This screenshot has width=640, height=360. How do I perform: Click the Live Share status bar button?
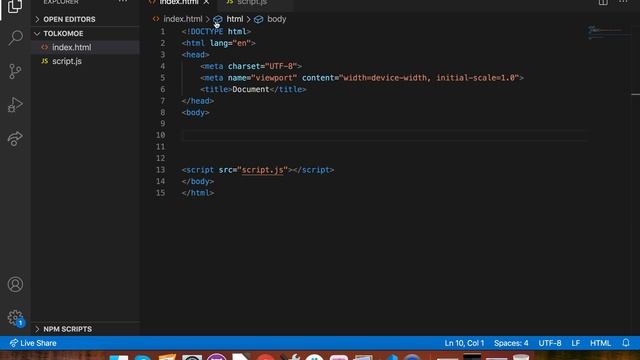pos(33,343)
